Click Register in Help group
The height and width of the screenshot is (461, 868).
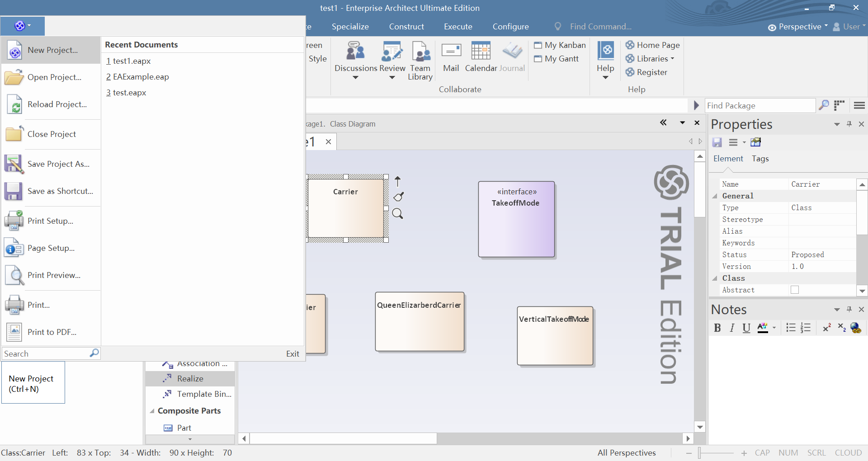(x=646, y=72)
